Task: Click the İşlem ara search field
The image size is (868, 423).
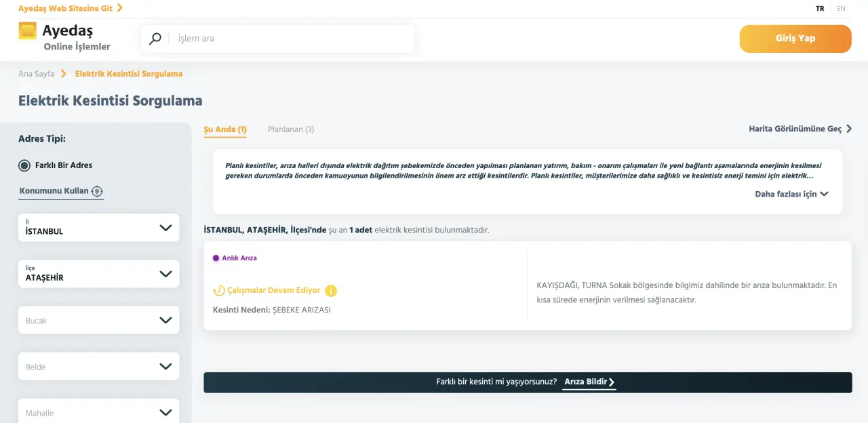Action: (292, 39)
